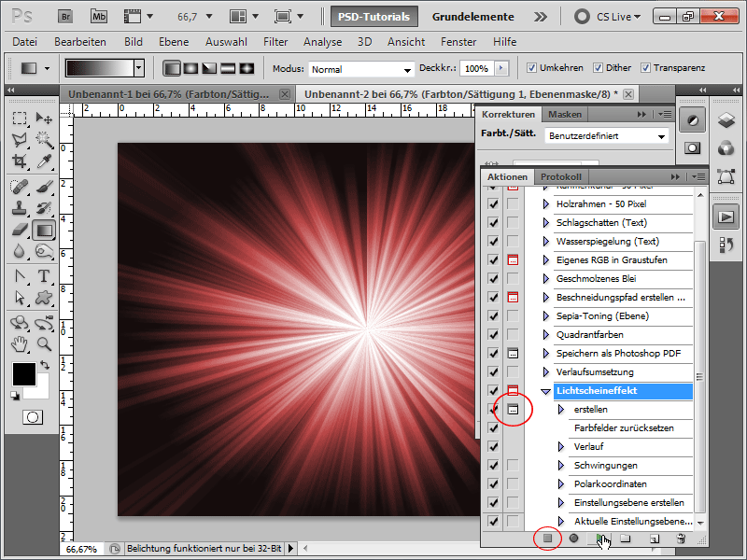Choose diamond gradient style
Image resolution: width=747 pixels, height=560 pixels.
(x=247, y=68)
